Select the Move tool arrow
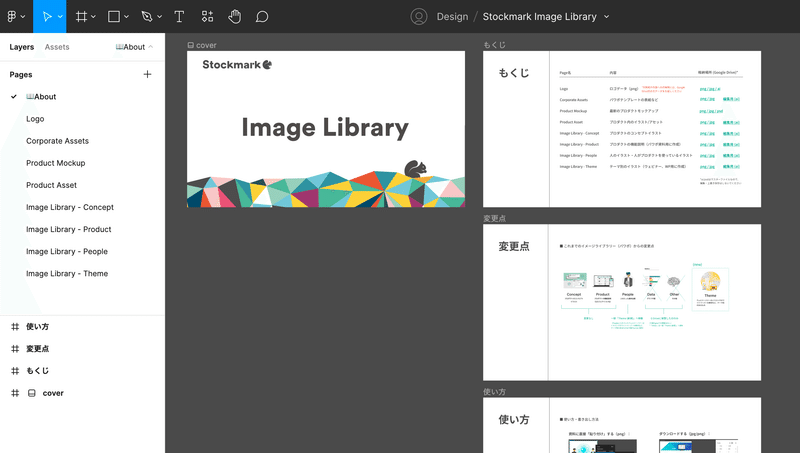Screen dimensions: 800x453 (47, 17)
